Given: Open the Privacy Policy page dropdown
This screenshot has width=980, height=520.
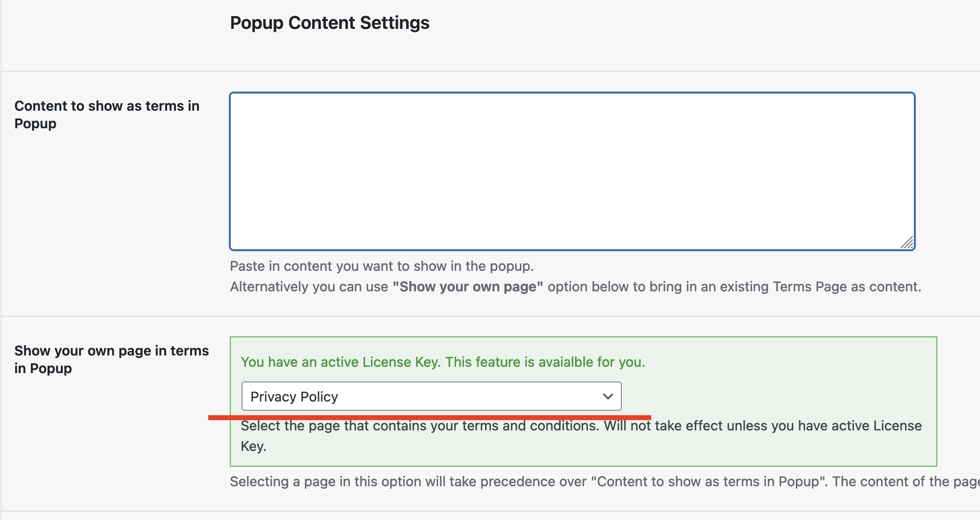Looking at the screenshot, I should 431,396.
